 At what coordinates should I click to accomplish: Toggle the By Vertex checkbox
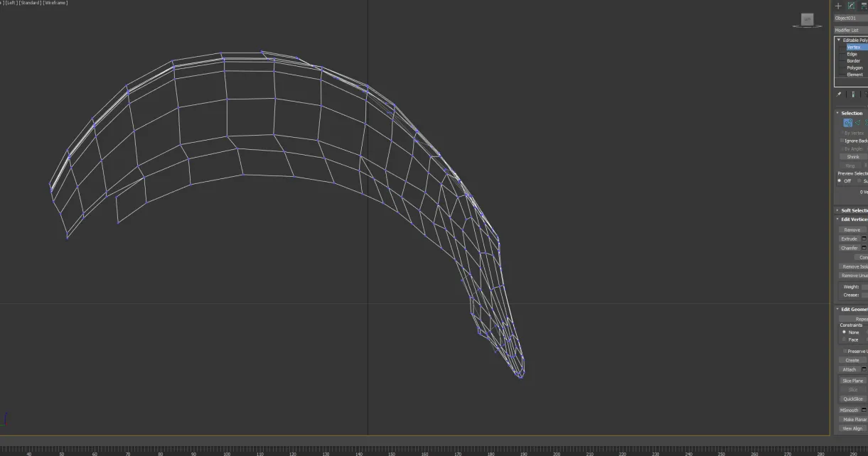843,133
